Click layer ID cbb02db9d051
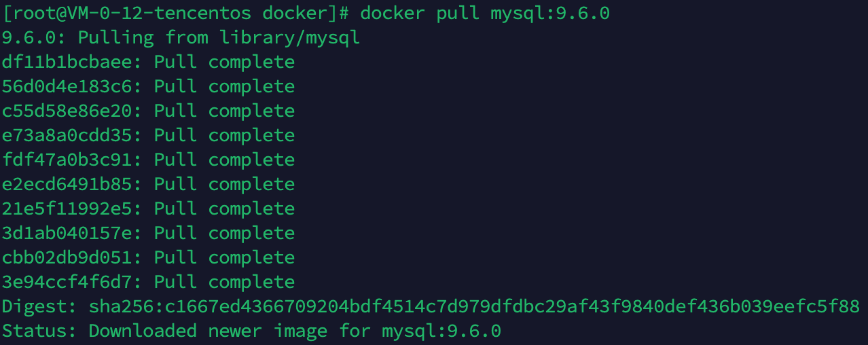Image resolution: width=868 pixels, height=345 pixels. [x=68, y=257]
